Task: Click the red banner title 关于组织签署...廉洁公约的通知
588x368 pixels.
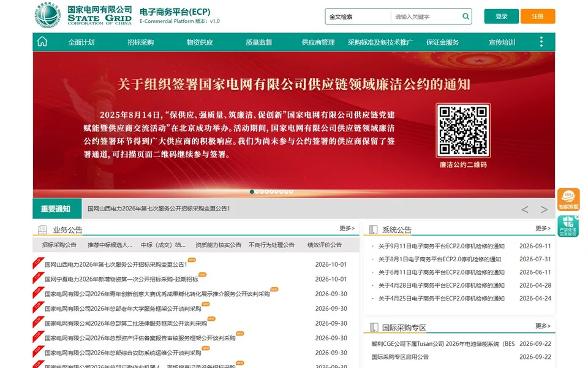Action: point(293,84)
